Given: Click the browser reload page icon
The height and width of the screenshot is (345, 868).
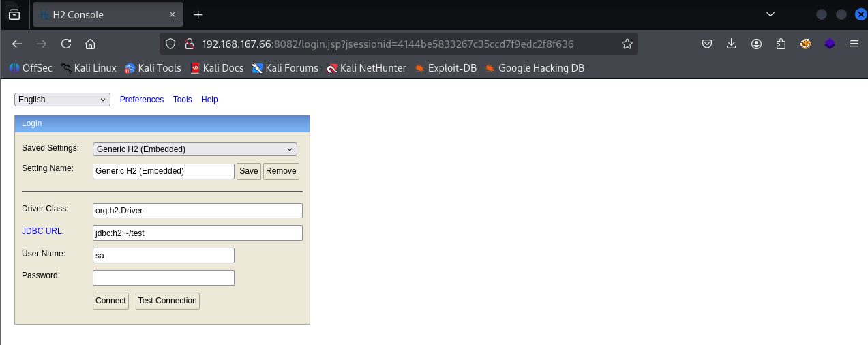Looking at the screenshot, I should coord(66,44).
